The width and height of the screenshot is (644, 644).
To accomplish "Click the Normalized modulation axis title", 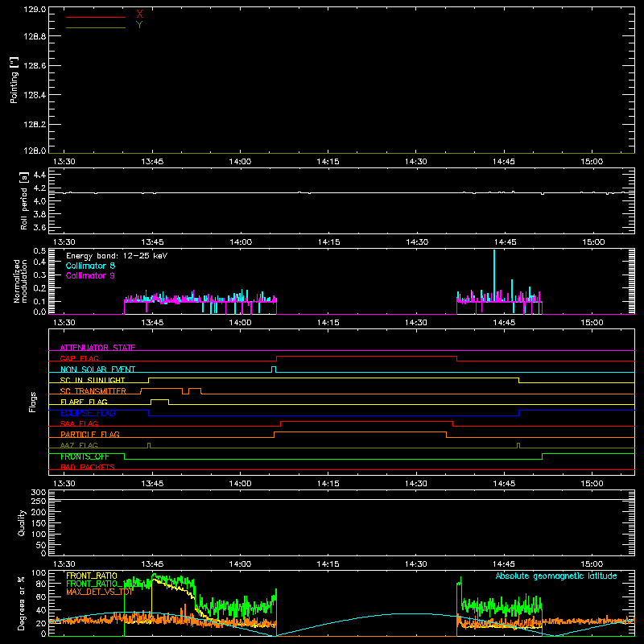I will click(x=20, y=281).
